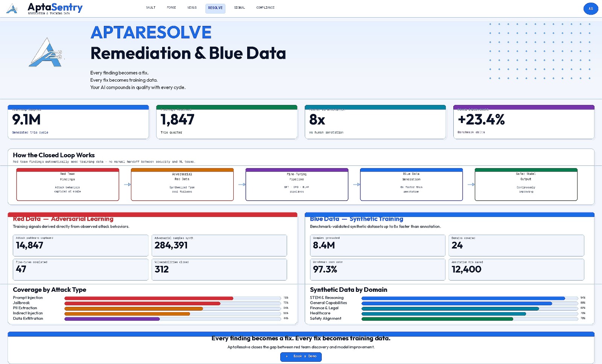This screenshot has width=602, height=364.
Task: Select the Red Team Findings step card
Action: click(68, 185)
